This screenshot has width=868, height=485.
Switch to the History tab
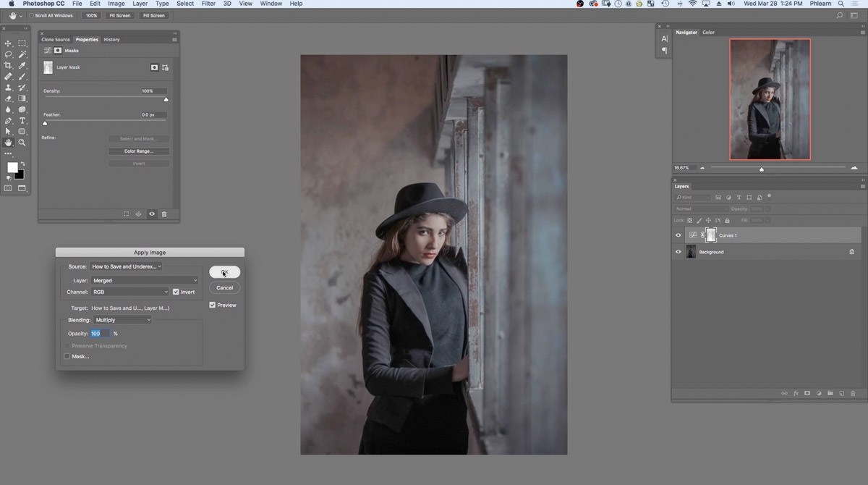click(x=111, y=40)
